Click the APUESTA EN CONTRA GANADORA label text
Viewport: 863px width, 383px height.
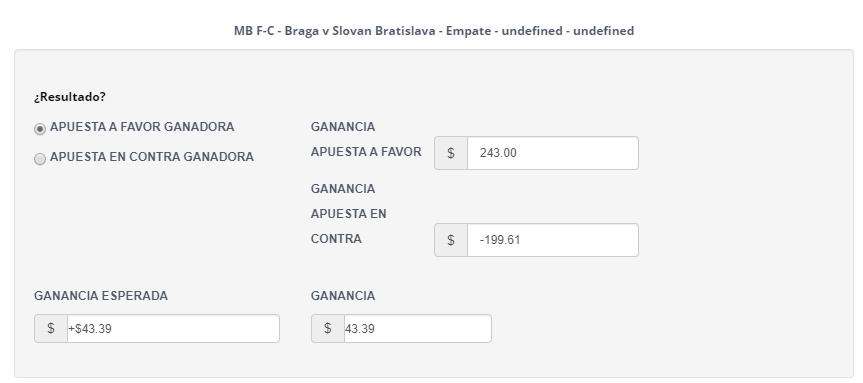pyautogui.click(x=152, y=157)
